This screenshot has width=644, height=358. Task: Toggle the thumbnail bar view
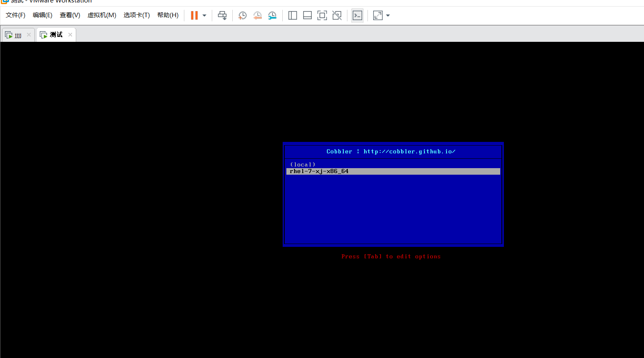click(x=307, y=16)
